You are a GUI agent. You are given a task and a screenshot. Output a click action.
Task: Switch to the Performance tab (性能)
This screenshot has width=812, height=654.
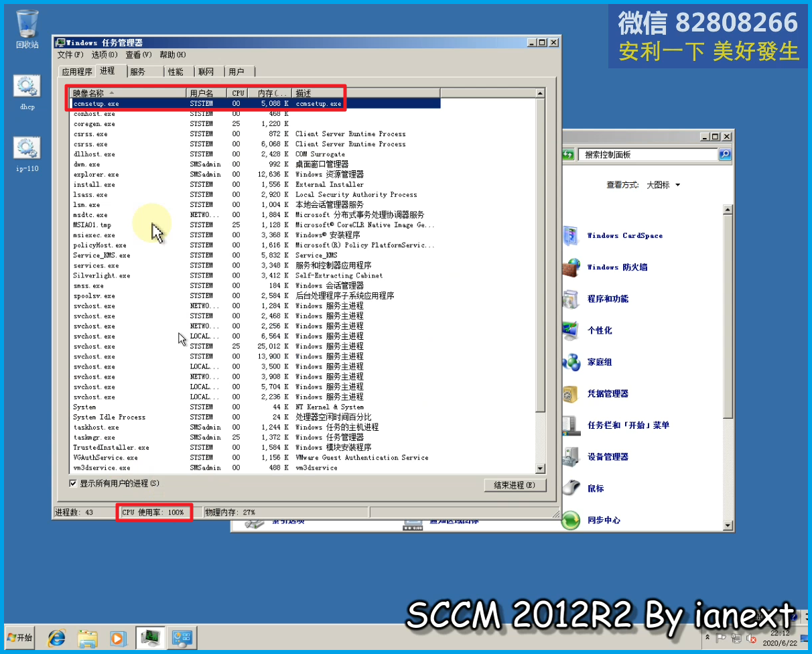pos(178,72)
